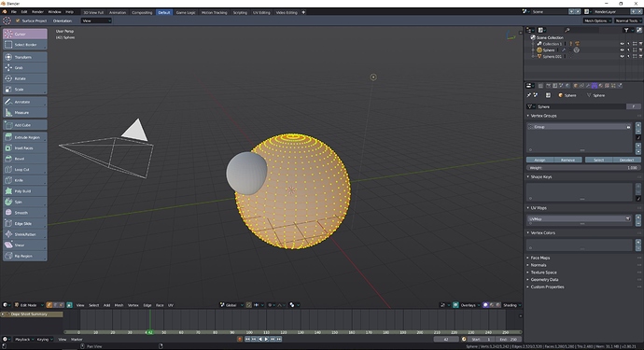Screen dimensions: 644x350
Task: Adjust the Weight slider
Action: pyautogui.click(x=583, y=168)
